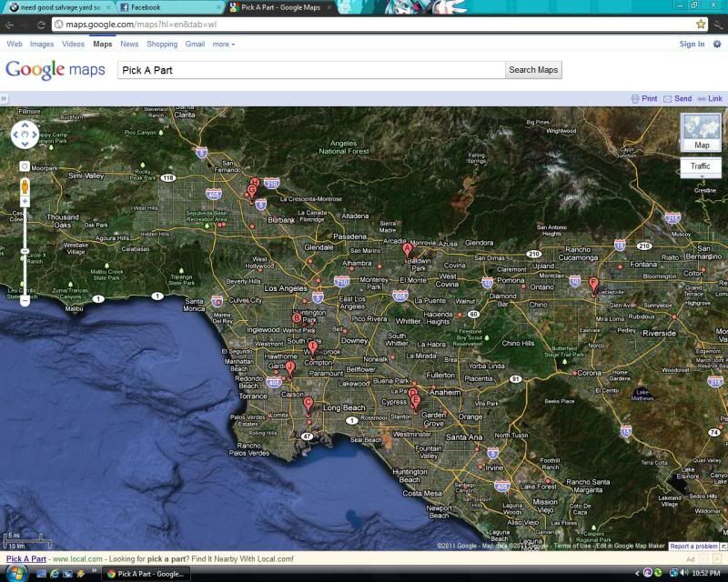
Task: Pan the map left with the west arrow
Action: [x=15, y=135]
